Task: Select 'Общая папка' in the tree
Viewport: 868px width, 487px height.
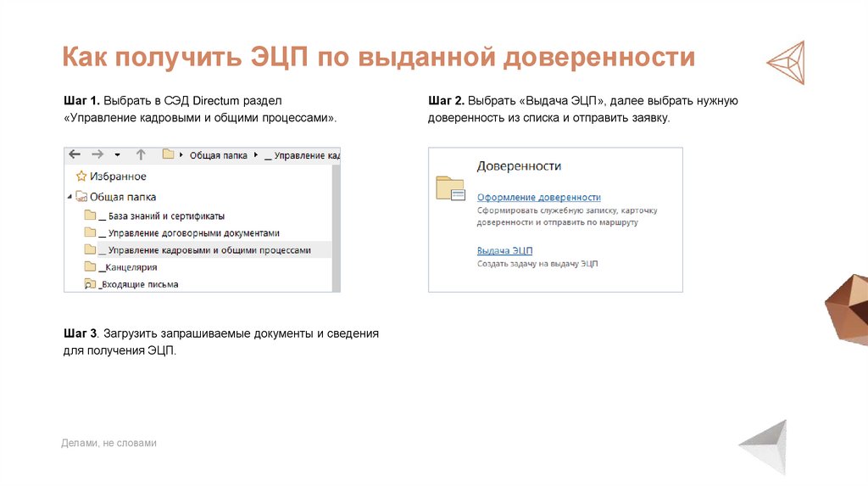Action: [x=123, y=197]
